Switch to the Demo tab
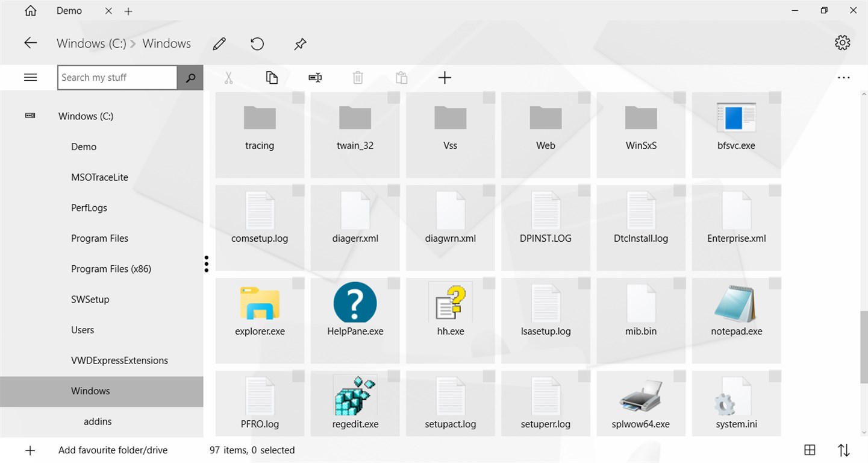Viewport: 868px width, 463px height. 69,10
